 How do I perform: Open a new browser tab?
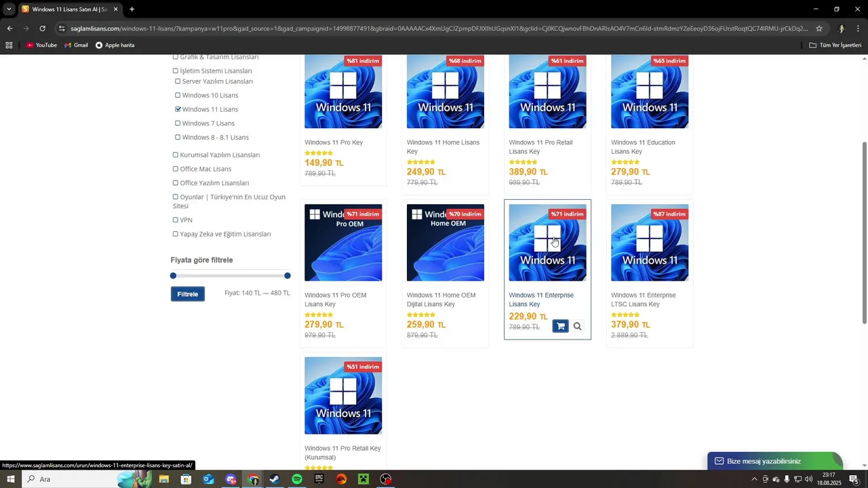pyautogui.click(x=132, y=9)
